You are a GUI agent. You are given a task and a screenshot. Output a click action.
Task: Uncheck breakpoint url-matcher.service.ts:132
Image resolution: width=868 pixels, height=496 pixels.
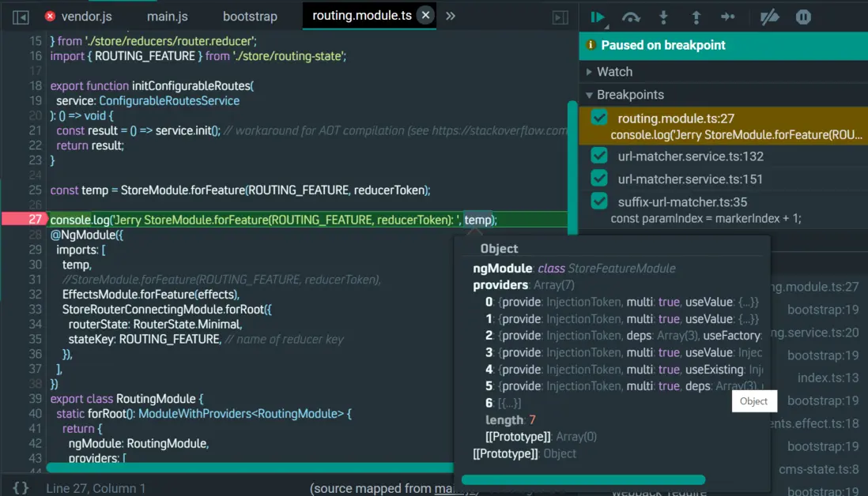[599, 156]
